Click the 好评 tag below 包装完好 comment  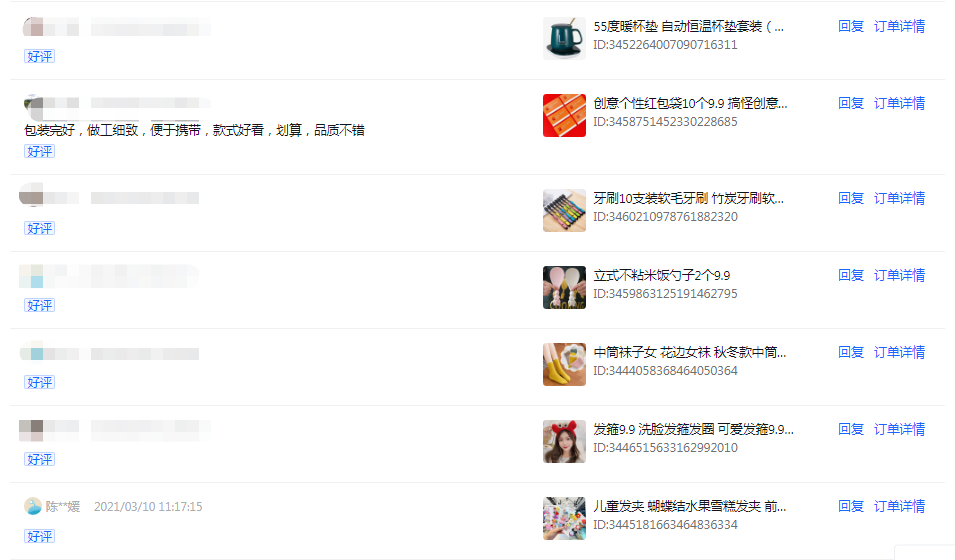(40, 151)
